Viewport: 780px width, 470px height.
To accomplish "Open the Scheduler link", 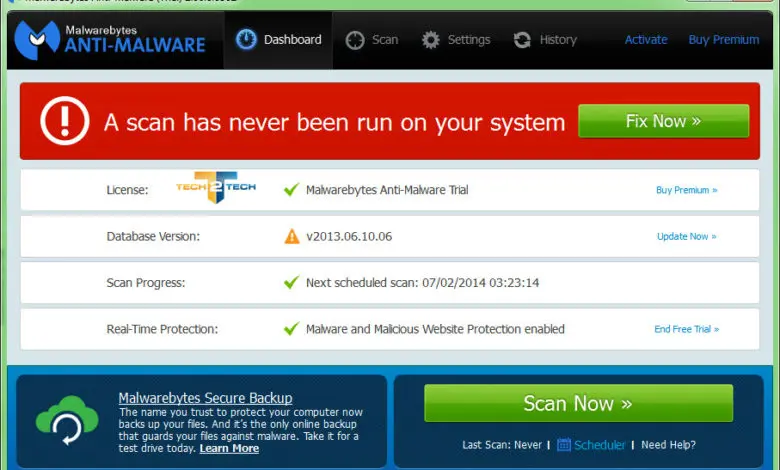I will click(599, 445).
